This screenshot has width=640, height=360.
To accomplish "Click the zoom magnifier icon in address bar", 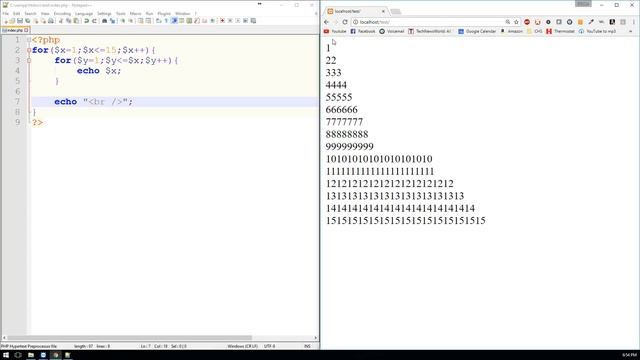I will (508, 22).
